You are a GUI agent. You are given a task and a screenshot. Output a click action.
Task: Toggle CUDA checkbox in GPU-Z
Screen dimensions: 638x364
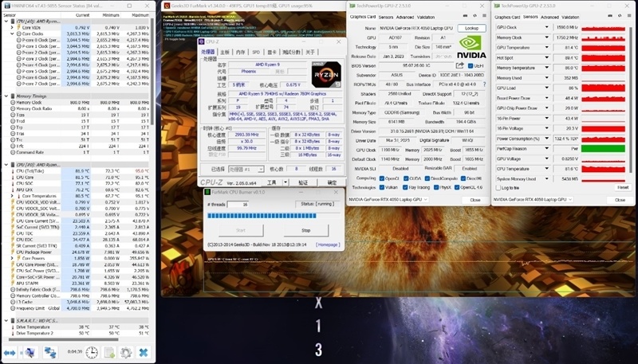coord(406,178)
